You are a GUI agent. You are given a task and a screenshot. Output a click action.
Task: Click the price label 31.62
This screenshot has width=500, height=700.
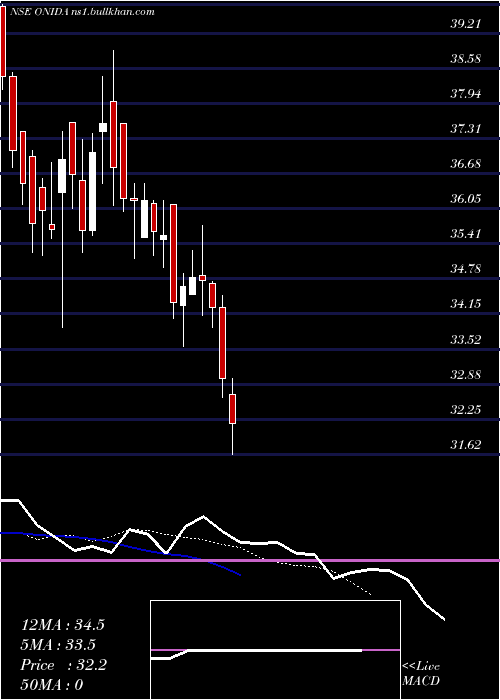pos(466,444)
